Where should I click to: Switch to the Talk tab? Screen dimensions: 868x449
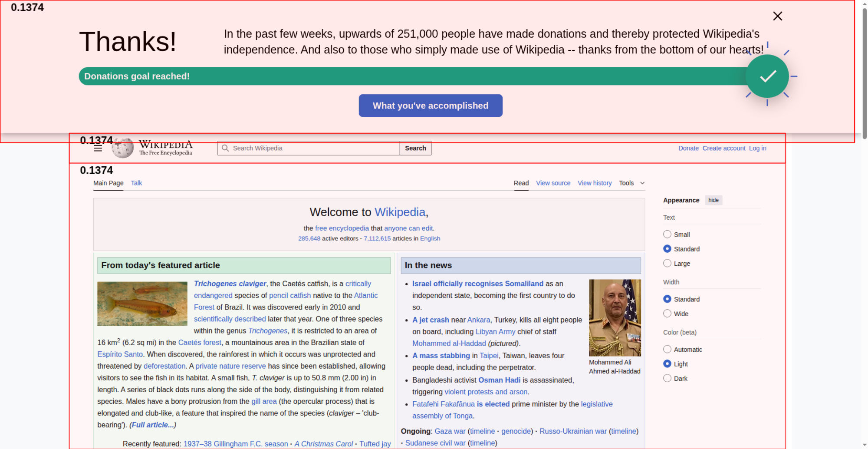click(136, 183)
